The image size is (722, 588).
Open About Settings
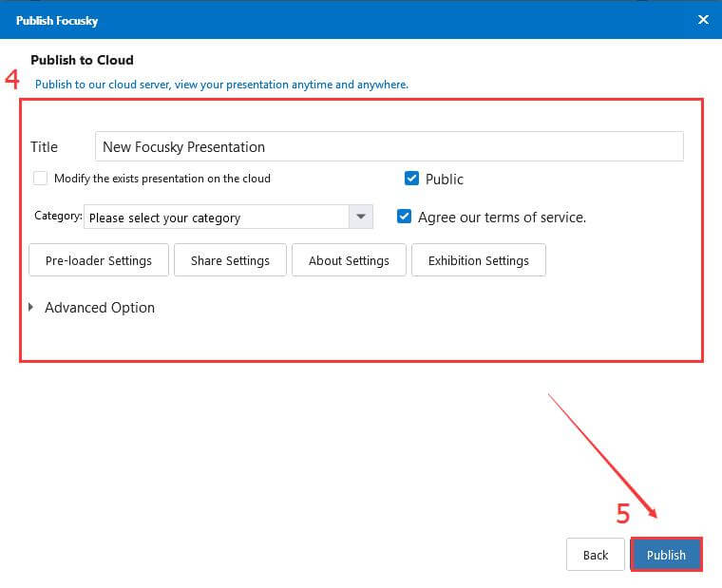pos(349,260)
